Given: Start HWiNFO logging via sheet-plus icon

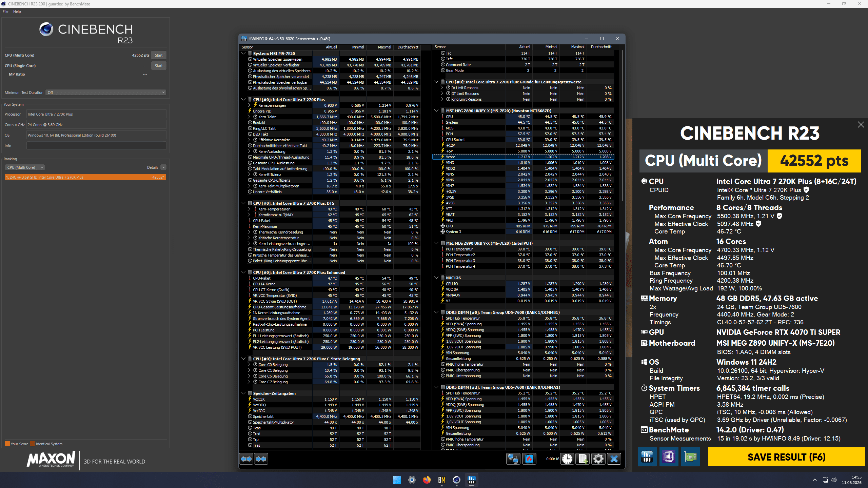Looking at the screenshot, I should click(x=583, y=459).
